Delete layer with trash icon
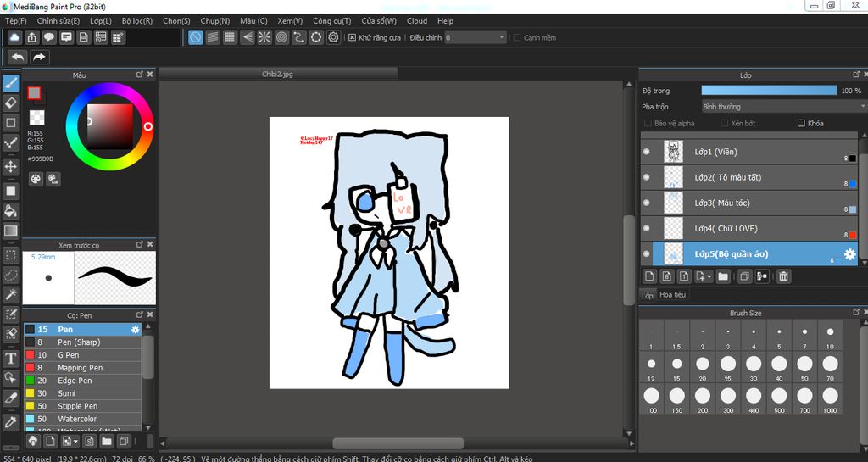The height and width of the screenshot is (462, 868). pyautogui.click(x=783, y=276)
